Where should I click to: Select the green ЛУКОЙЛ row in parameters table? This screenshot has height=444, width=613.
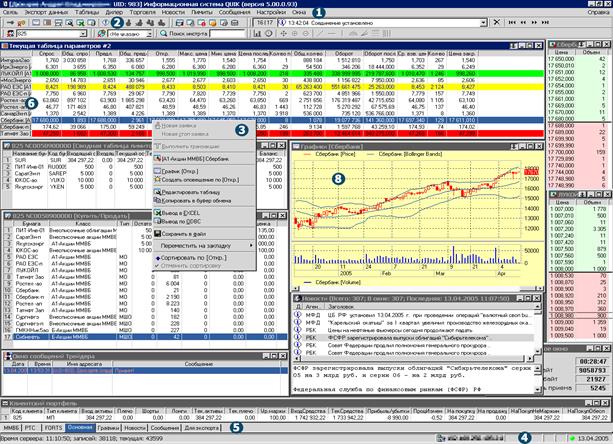pos(272,73)
